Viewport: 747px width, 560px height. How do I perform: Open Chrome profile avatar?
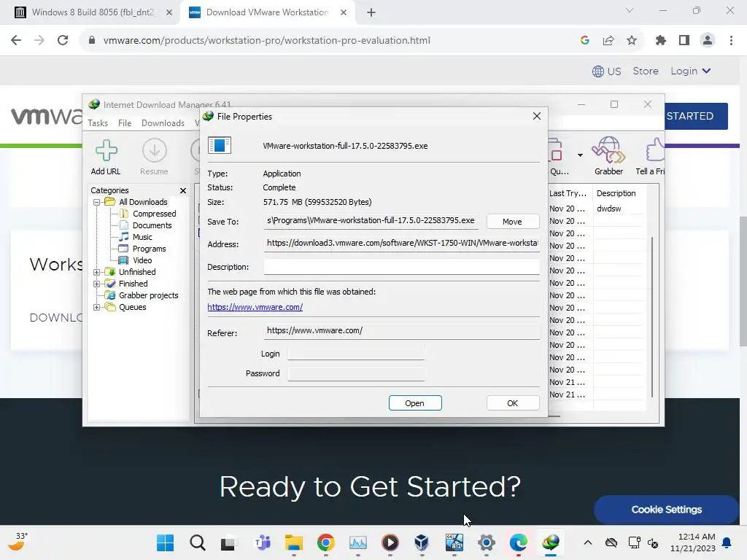708,41
